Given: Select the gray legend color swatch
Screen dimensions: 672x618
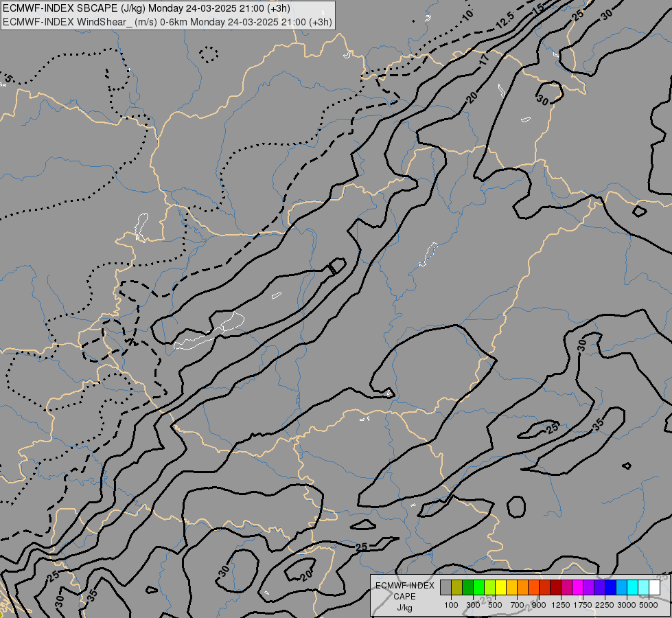Looking at the screenshot, I should [x=445, y=587].
